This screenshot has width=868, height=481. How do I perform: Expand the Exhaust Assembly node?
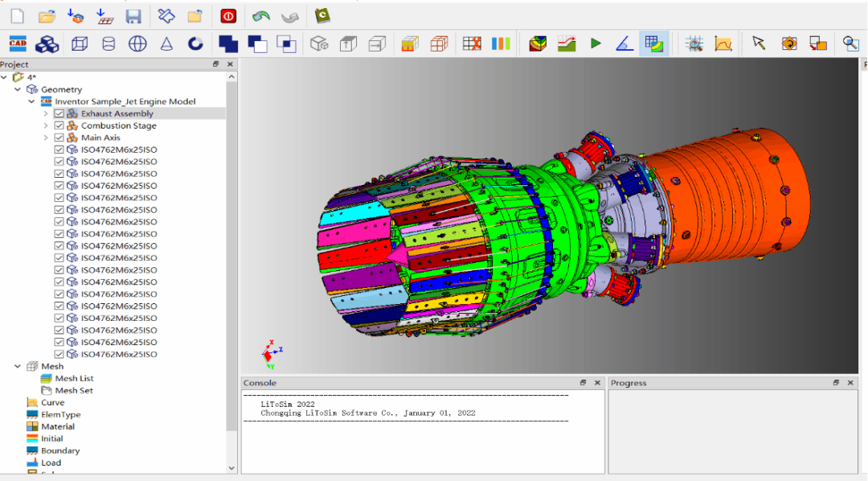coord(46,113)
